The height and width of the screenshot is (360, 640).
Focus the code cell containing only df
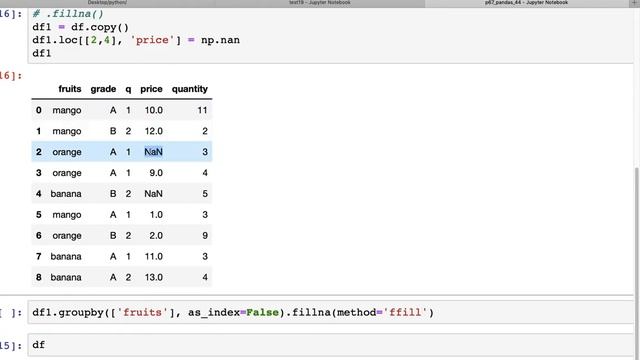(x=331, y=345)
